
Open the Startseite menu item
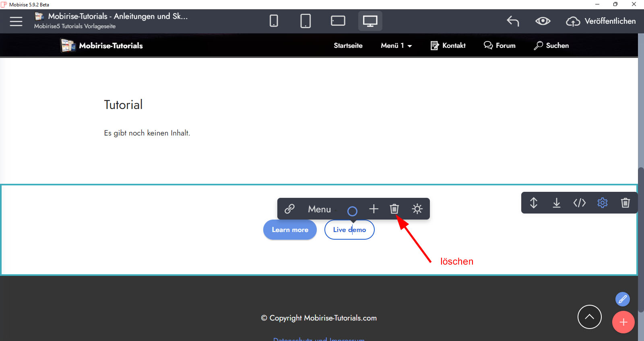click(348, 45)
